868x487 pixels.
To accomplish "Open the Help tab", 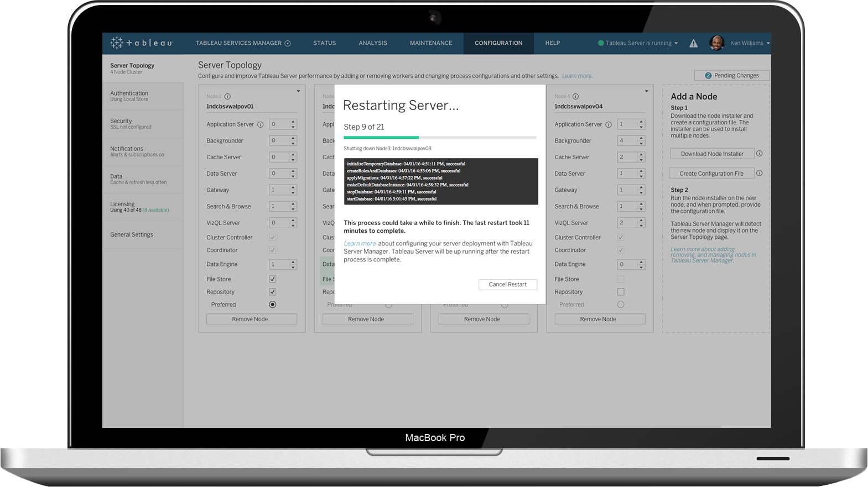I will click(553, 43).
